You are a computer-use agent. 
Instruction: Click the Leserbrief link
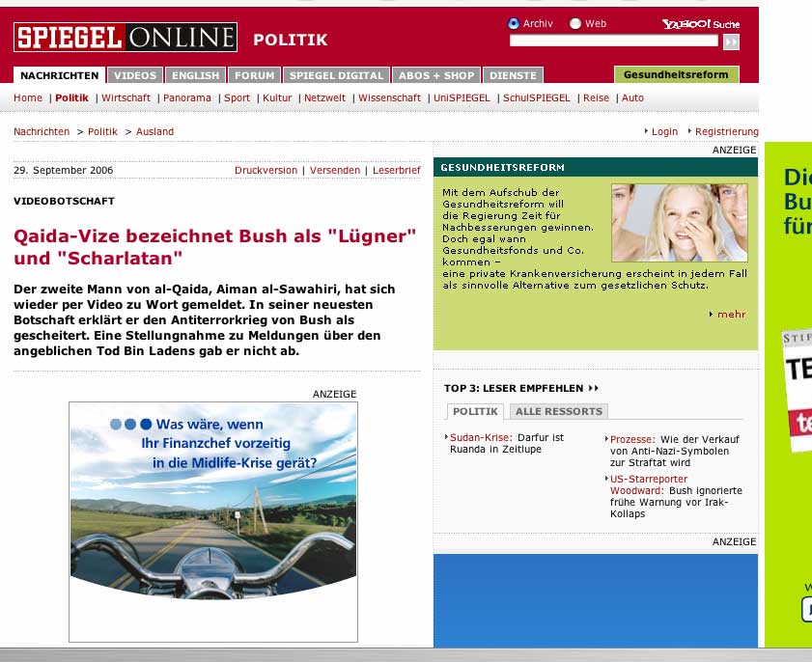click(x=396, y=170)
